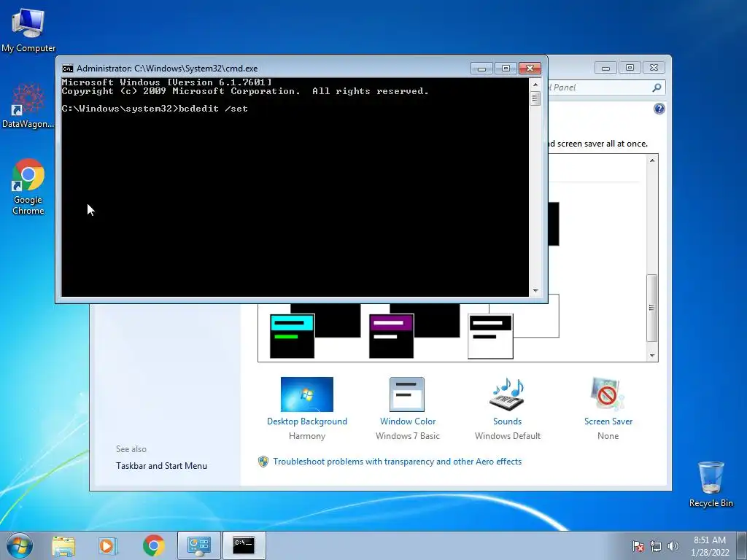Open the Desktop Background link

point(307,421)
